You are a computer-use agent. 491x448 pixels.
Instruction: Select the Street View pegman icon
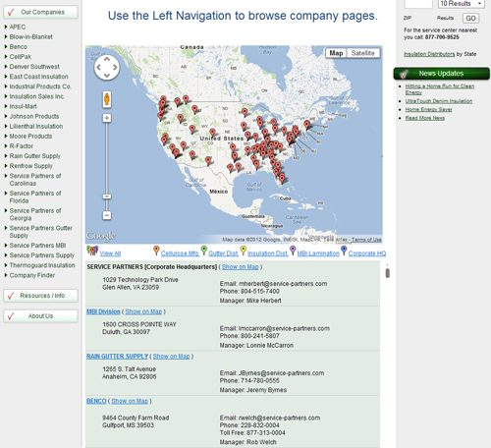point(107,99)
